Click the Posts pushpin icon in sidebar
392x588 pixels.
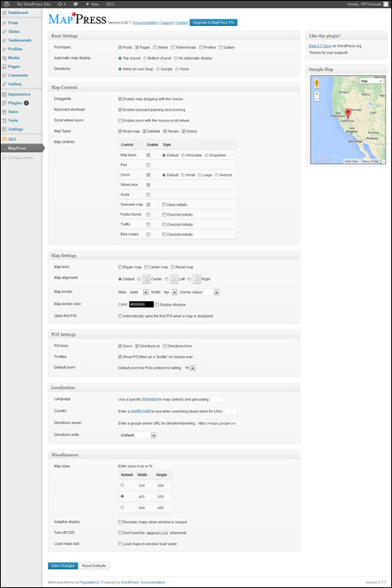5,23
